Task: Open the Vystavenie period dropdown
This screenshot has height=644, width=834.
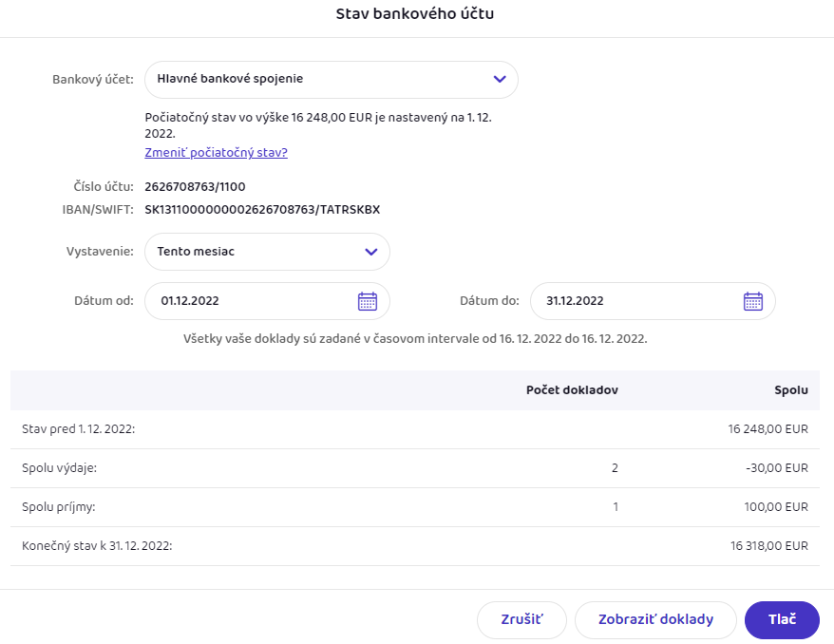Action: 371,252
